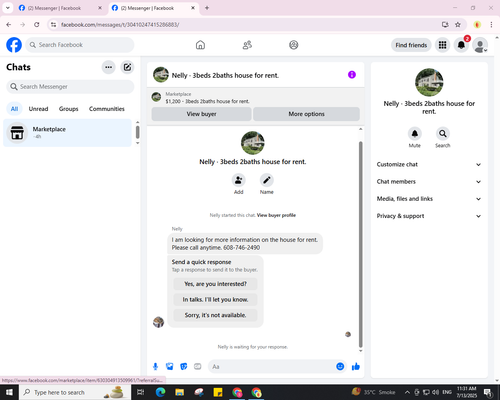Click the chat list scrollbar thumb
This screenshot has width=500, height=400.
pos(137,132)
